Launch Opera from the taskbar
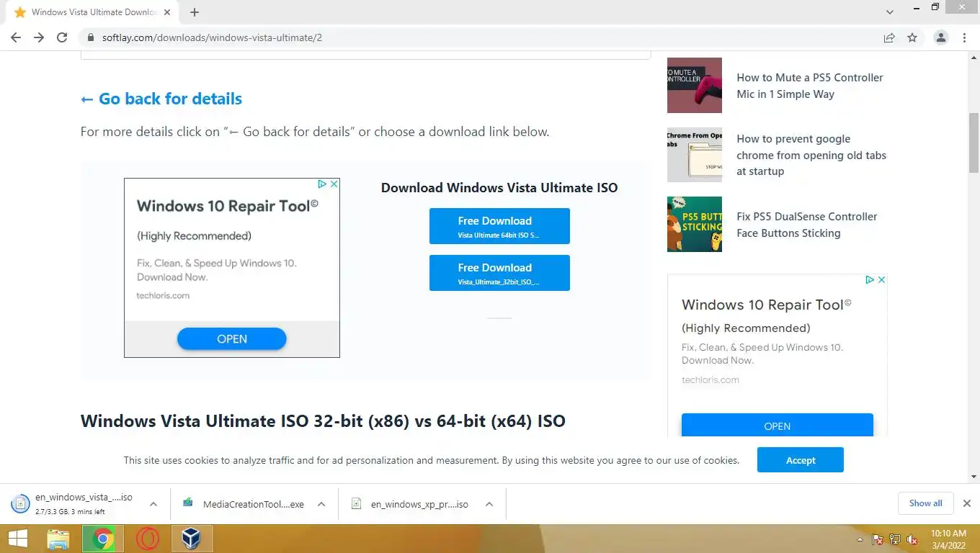Viewport: 980px width, 553px height. pos(148,539)
